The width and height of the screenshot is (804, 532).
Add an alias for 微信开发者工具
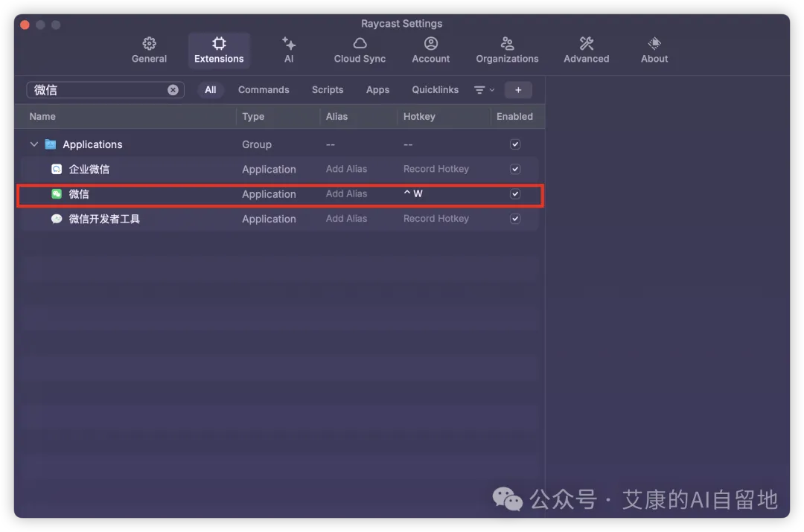pos(346,218)
